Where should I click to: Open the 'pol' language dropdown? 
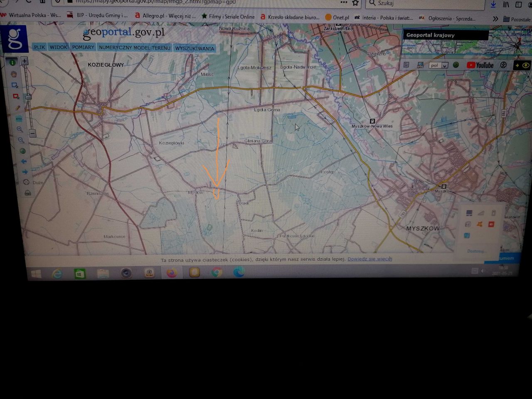438,65
